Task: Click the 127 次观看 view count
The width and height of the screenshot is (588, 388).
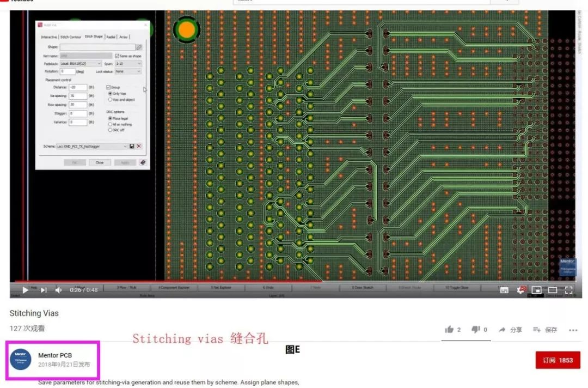Action: pyautogui.click(x=27, y=329)
